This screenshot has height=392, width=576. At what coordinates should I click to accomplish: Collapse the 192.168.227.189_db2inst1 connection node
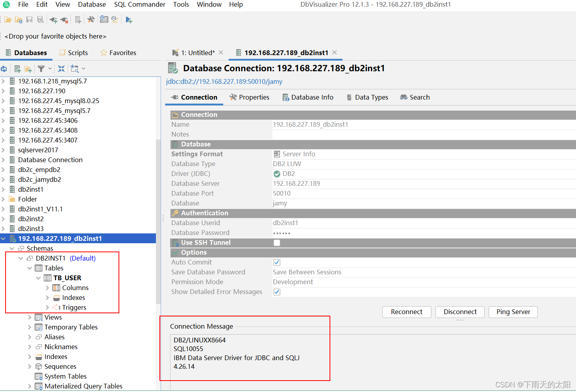(x=3, y=239)
